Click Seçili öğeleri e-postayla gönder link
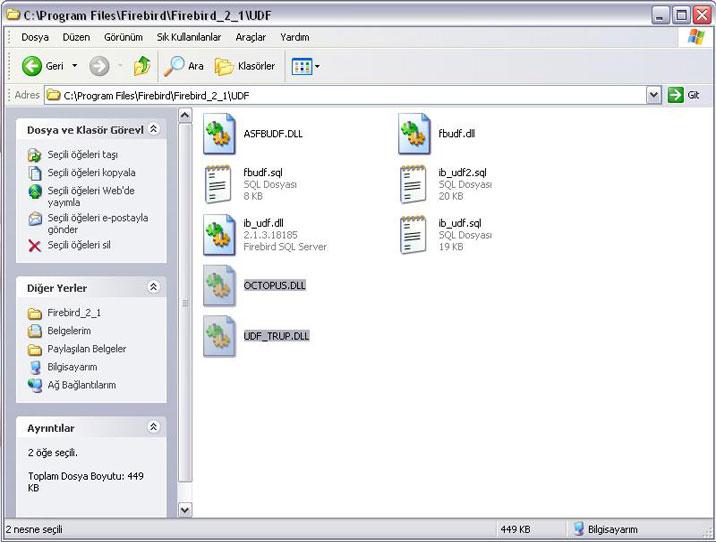This screenshot has height=542, width=716. tap(98, 223)
